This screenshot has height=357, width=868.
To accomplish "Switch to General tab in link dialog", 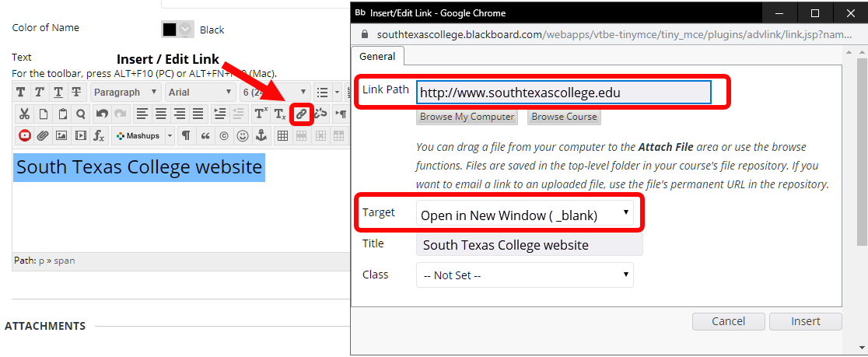I will [377, 57].
